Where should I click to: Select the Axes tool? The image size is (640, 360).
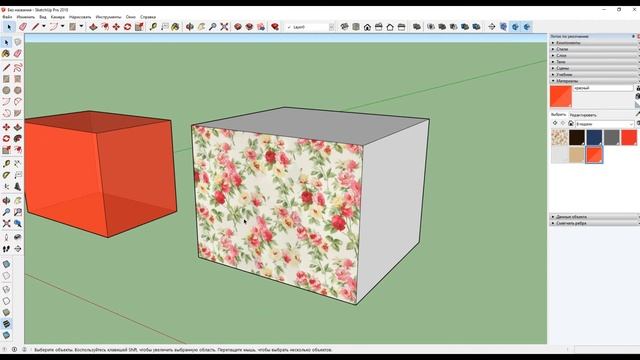pyautogui.click(x=6, y=187)
